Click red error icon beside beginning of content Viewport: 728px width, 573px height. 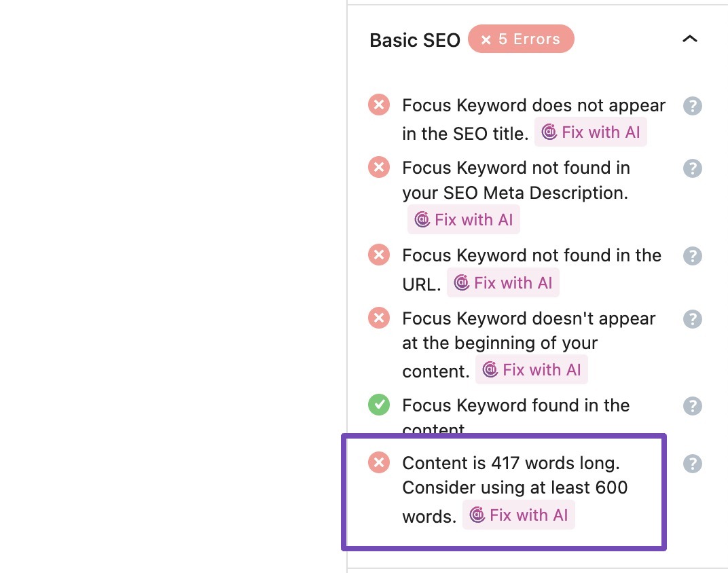click(379, 318)
